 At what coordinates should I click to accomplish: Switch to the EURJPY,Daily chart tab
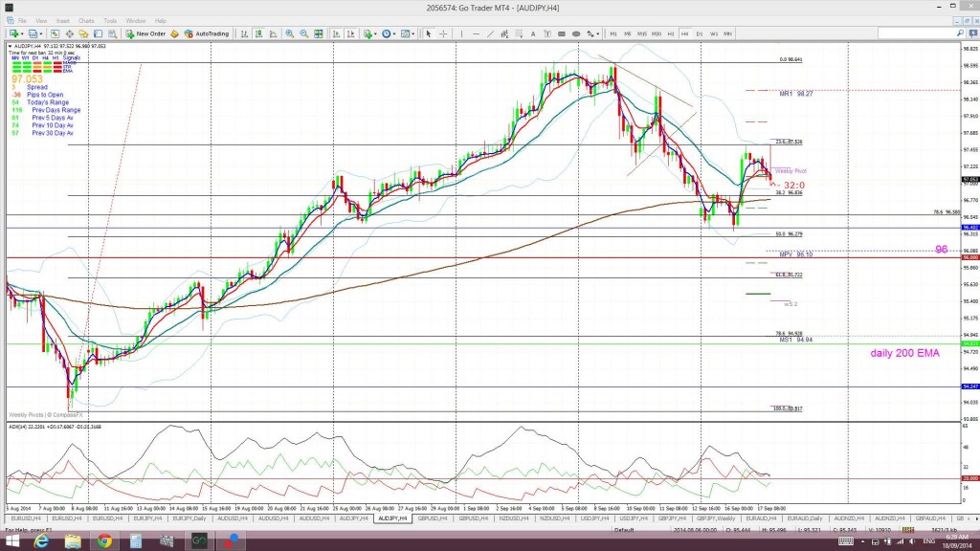click(189, 518)
